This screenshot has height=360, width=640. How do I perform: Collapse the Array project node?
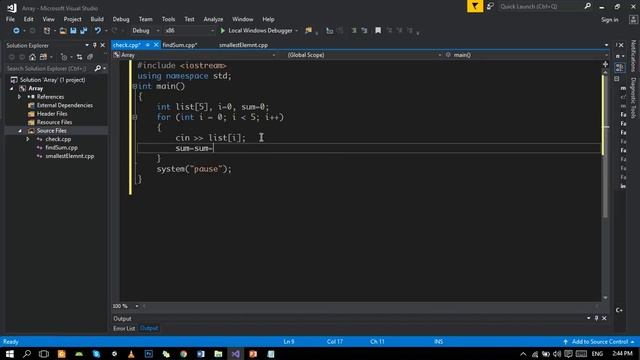point(12,89)
